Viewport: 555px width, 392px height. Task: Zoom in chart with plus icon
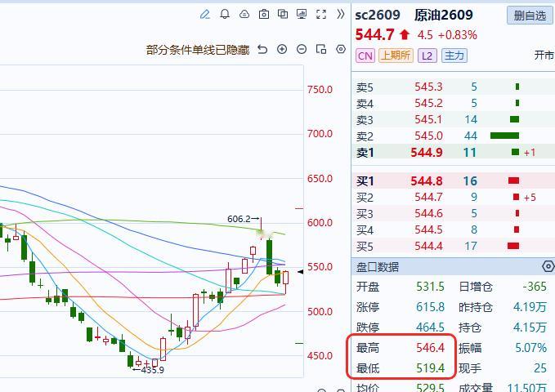pyautogui.click(x=282, y=49)
